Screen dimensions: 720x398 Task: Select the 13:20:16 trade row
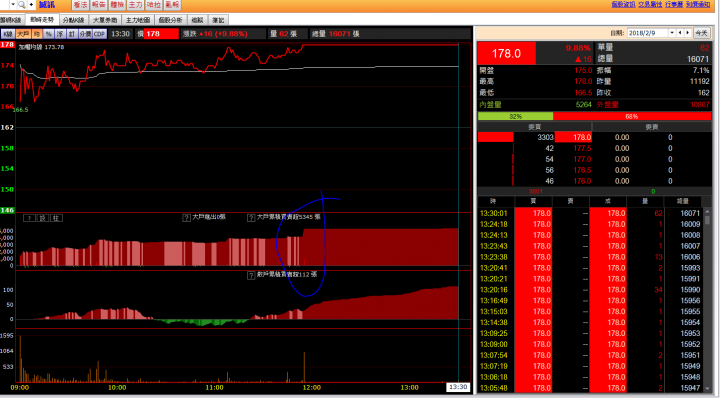coord(590,290)
